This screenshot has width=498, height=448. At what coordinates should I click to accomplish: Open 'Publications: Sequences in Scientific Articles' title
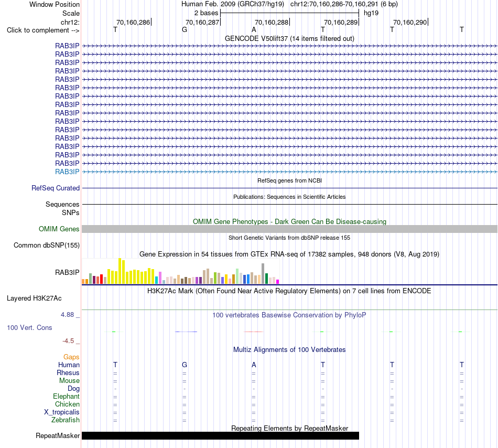tap(289, 197)
